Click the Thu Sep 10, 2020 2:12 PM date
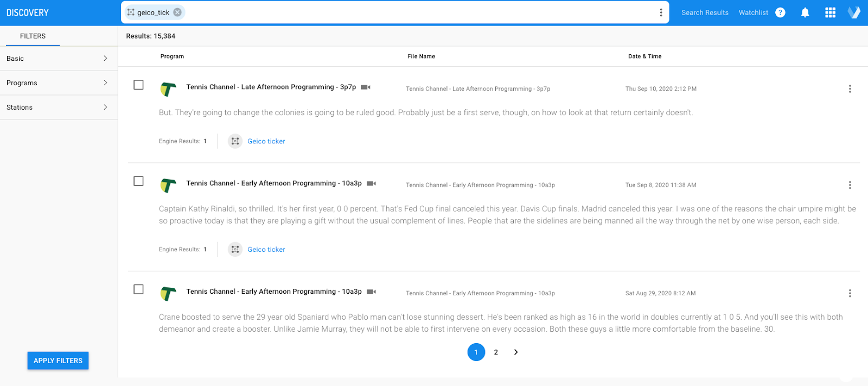This screenshot has height=386, width=868. tap(661, 89)
